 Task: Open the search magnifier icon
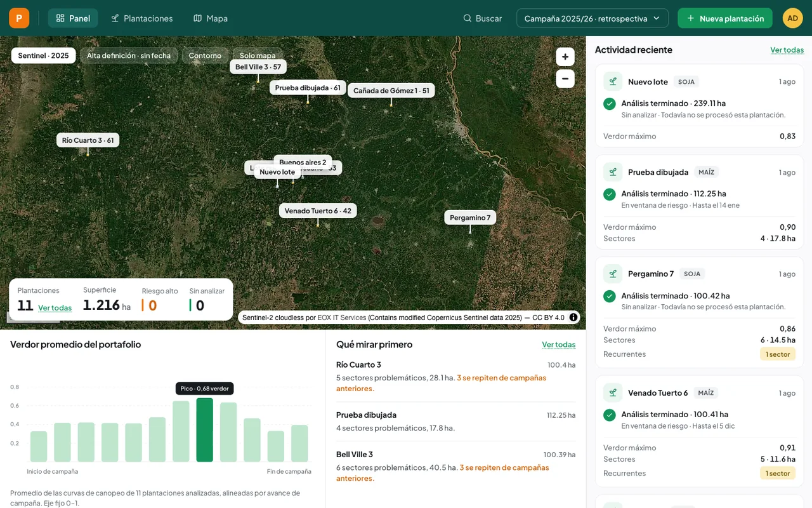[468, 18]
